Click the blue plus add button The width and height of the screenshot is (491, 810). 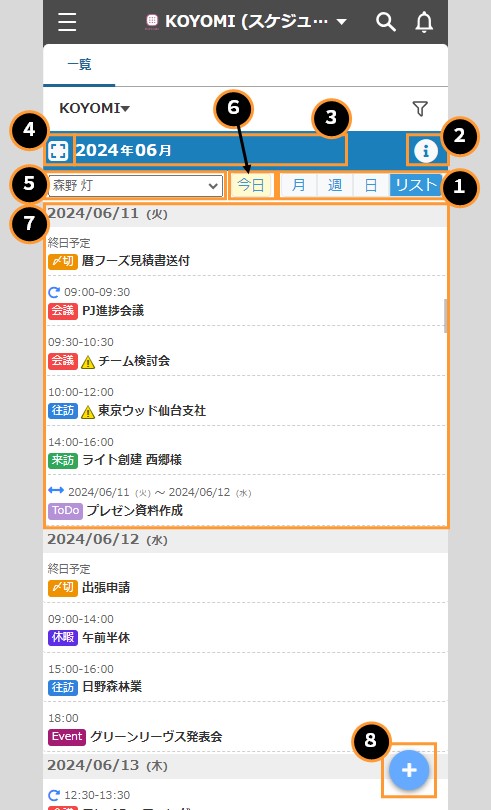[x=409, y=770]
